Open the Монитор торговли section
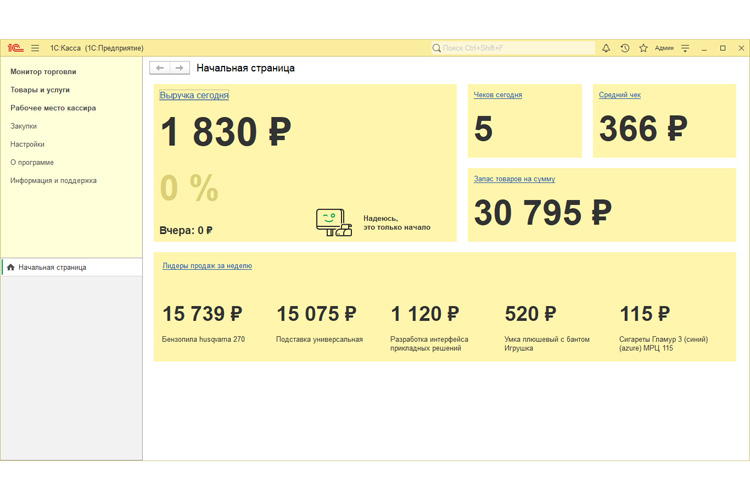This screenshot has height=500, width=750. coord(43,72)
